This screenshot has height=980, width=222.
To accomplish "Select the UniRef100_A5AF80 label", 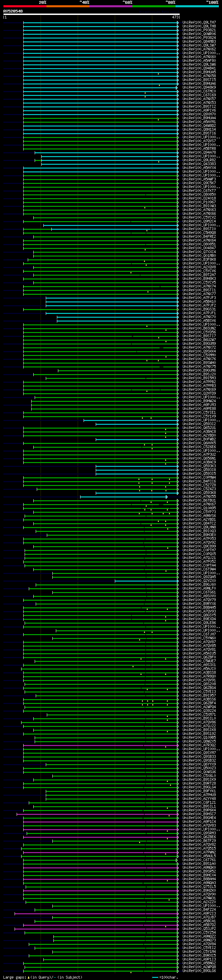I will [x=199, y=60].
